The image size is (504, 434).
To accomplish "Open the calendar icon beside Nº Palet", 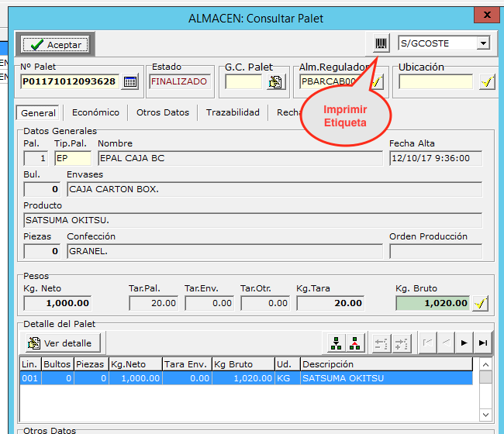I will [129, 81].
